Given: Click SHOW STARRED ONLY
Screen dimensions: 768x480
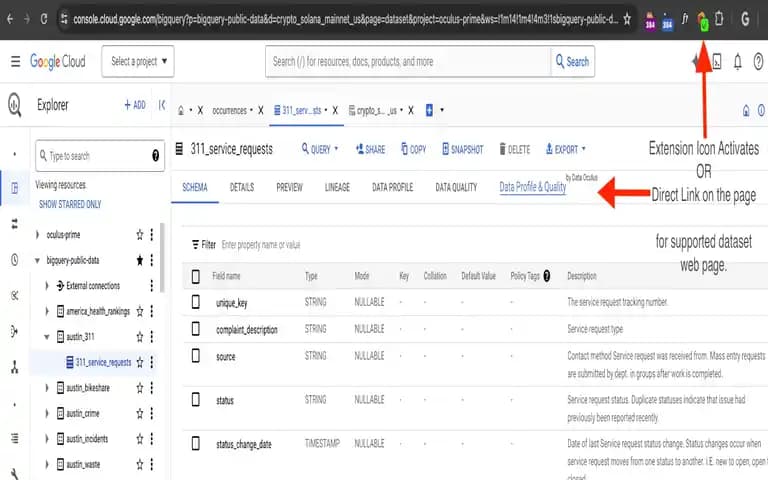Looking at the screenshot, I should click(70, 204).
